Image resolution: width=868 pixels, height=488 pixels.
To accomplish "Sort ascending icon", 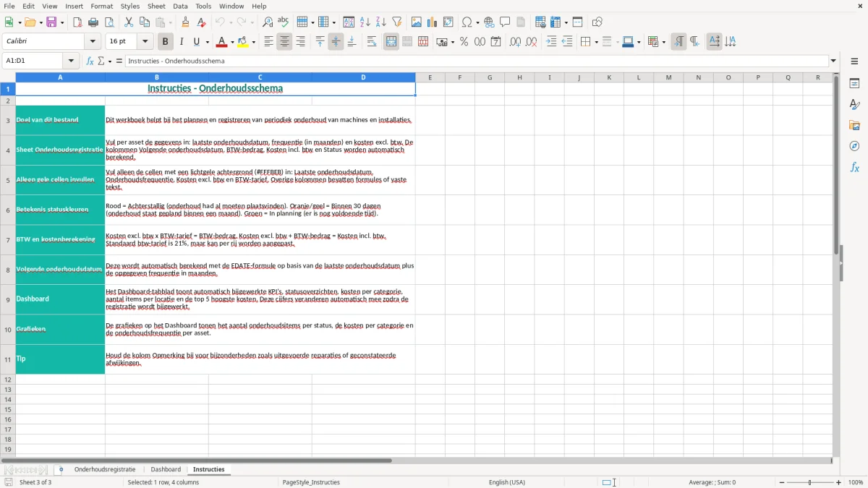I will 365,22.
